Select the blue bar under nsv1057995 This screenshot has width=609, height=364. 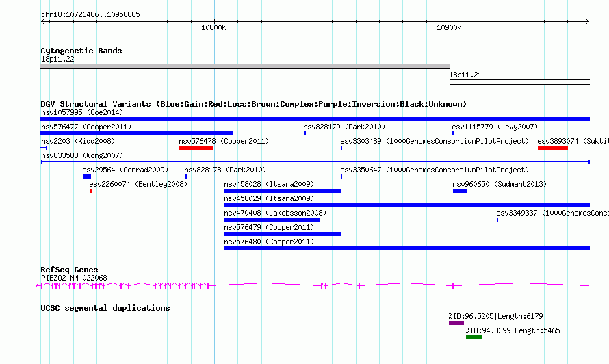pos(315,119)
